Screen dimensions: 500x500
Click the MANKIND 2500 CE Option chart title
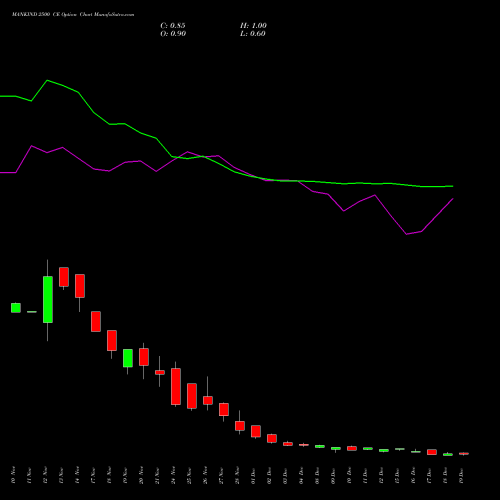point(73,15)
